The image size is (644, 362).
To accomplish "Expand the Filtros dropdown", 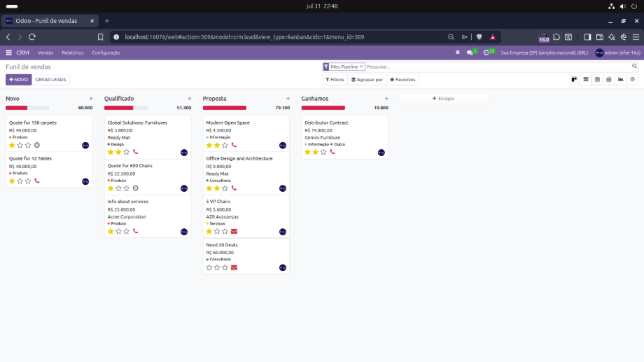I will point(335,80).
